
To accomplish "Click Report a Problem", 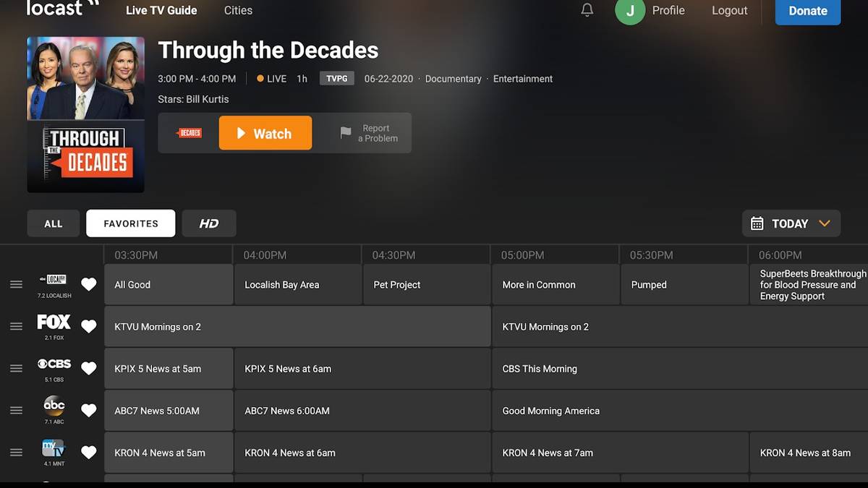I will point(369,133).
